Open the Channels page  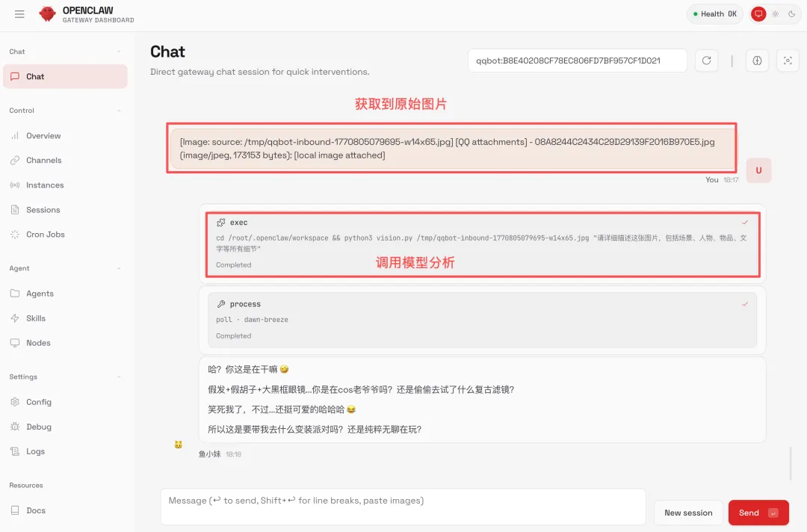tap(65, 161)
